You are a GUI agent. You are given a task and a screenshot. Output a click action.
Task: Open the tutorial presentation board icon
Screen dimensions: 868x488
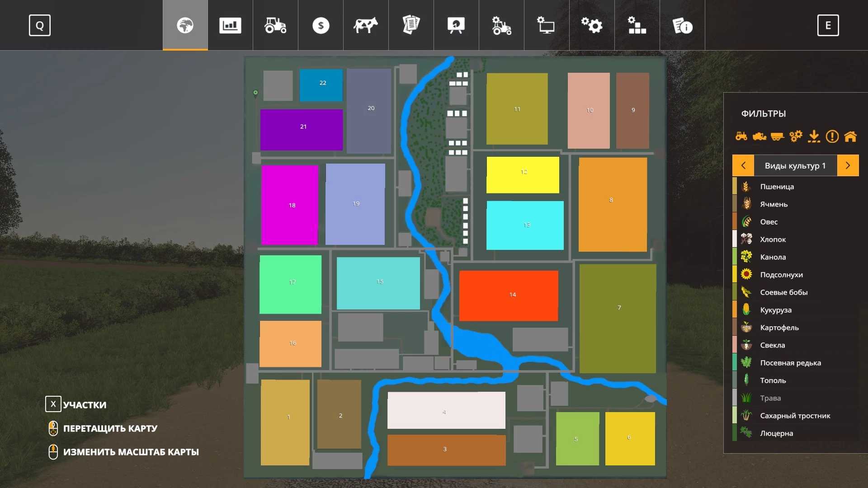click(x=456, y=25)
